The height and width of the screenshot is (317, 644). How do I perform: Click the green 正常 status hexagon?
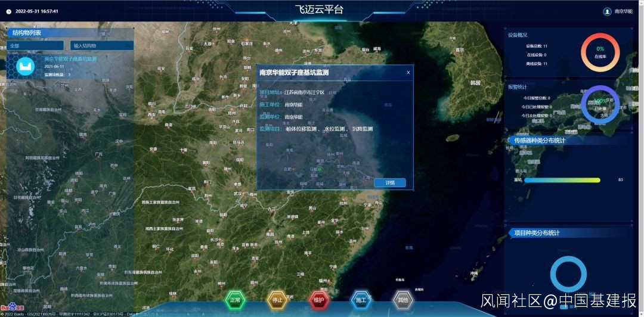(235, 300)
